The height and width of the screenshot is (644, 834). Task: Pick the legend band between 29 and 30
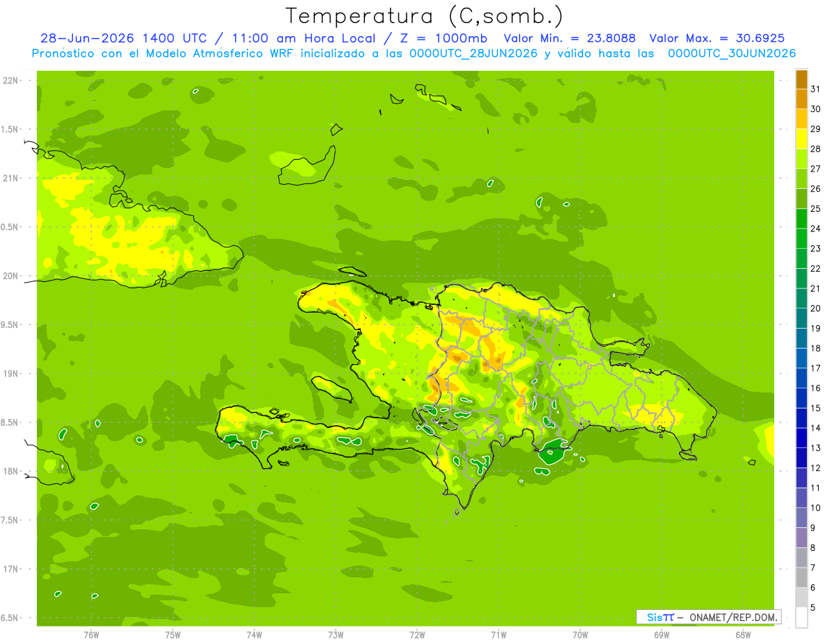(x=801, y=119)
